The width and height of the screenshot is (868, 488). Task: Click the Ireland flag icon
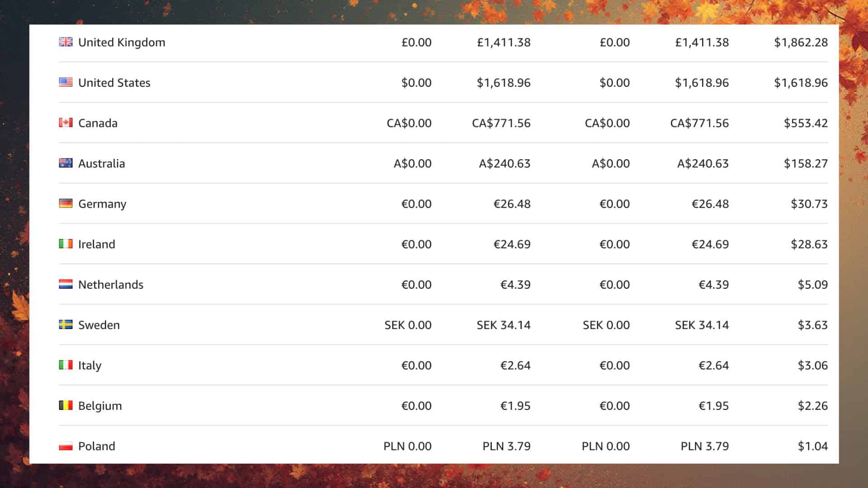[66, 244]
